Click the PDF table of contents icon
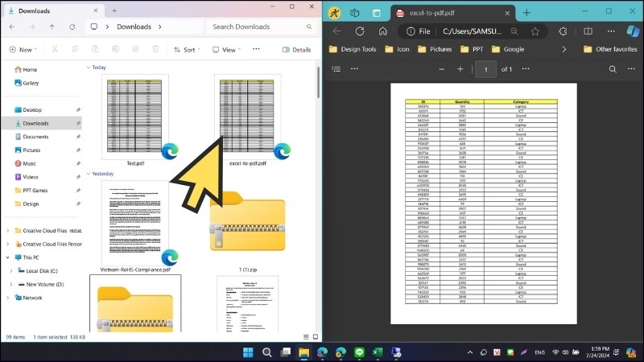Screen dimensions: 644x362 click(336, 69)
